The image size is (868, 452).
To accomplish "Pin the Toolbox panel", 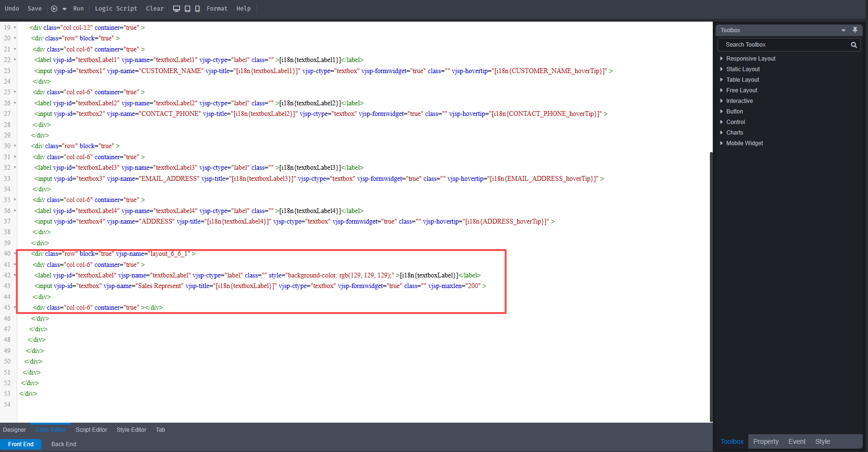I will (855, 30).
